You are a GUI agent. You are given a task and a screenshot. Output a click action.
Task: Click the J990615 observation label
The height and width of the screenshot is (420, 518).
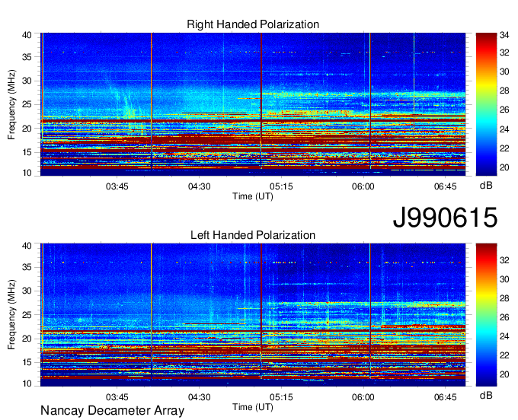(445, 217)
